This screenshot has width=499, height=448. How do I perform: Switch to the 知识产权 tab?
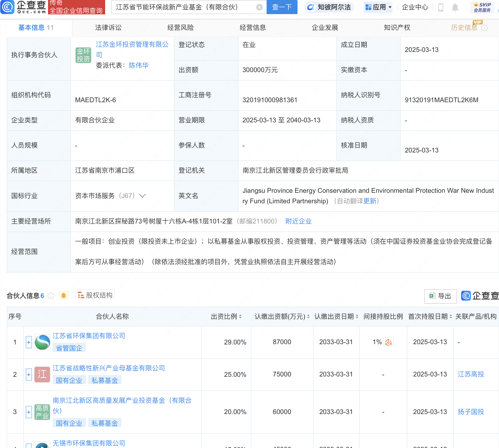(x=397, y=28)
